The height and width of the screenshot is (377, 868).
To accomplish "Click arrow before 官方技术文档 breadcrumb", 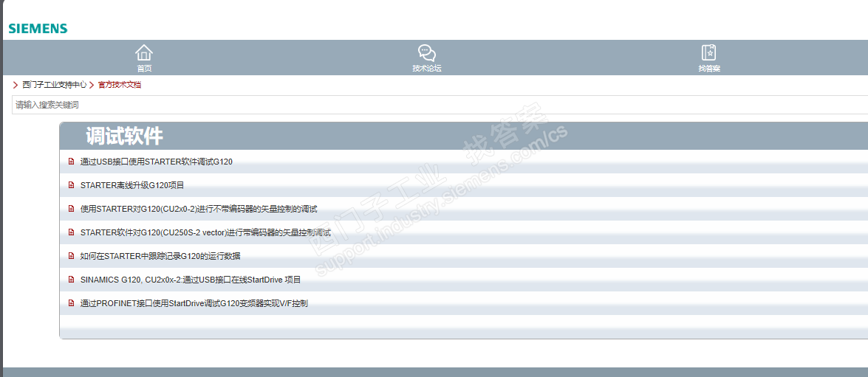I will tap(92, 85).
